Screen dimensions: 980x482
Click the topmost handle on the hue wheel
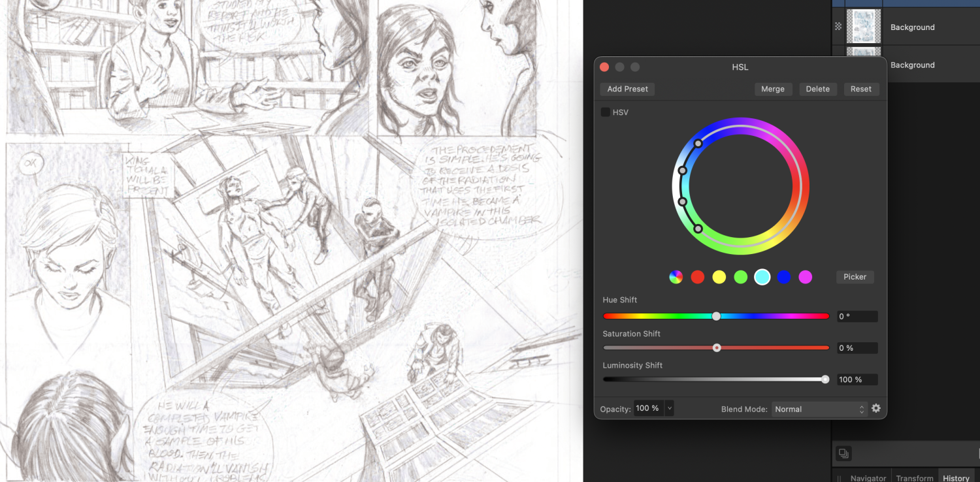click(x=698, y=143)
